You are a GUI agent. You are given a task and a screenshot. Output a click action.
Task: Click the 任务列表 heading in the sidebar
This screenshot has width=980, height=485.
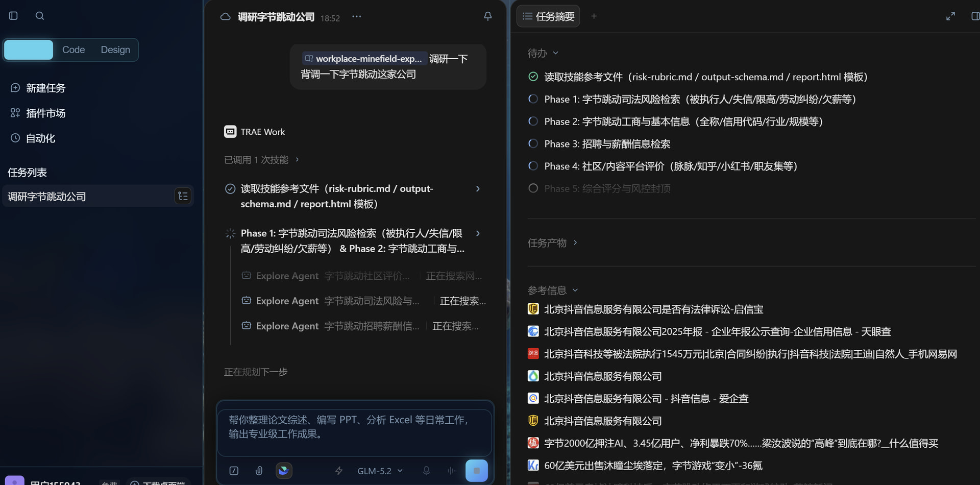tap(28, 173)
